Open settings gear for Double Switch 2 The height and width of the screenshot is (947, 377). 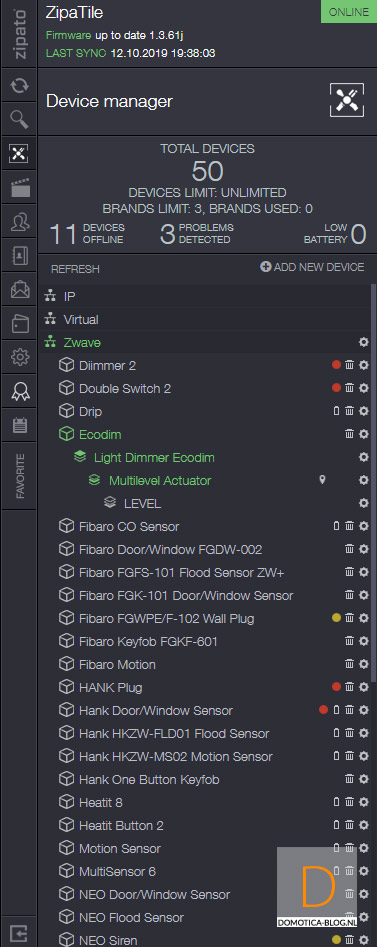point(364,388)
